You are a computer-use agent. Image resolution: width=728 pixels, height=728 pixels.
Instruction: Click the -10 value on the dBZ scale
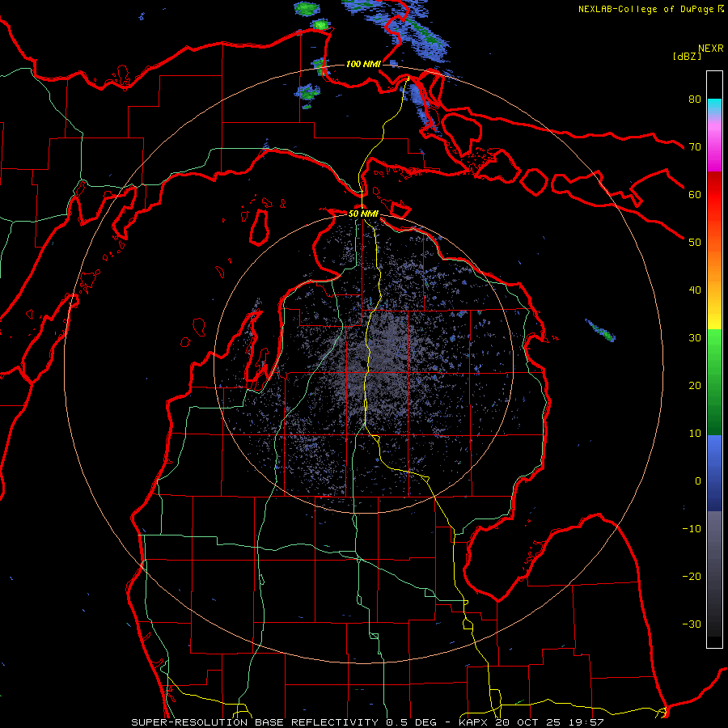click(x=692, y=529)
